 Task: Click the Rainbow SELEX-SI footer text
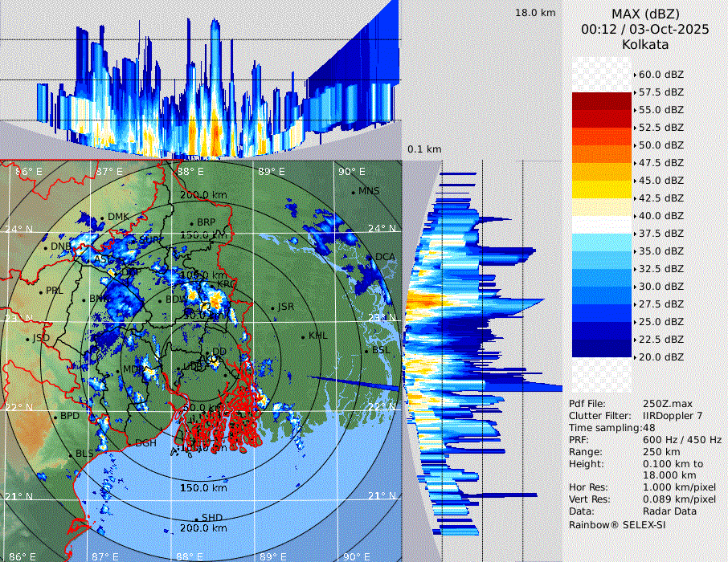point(617,523)
